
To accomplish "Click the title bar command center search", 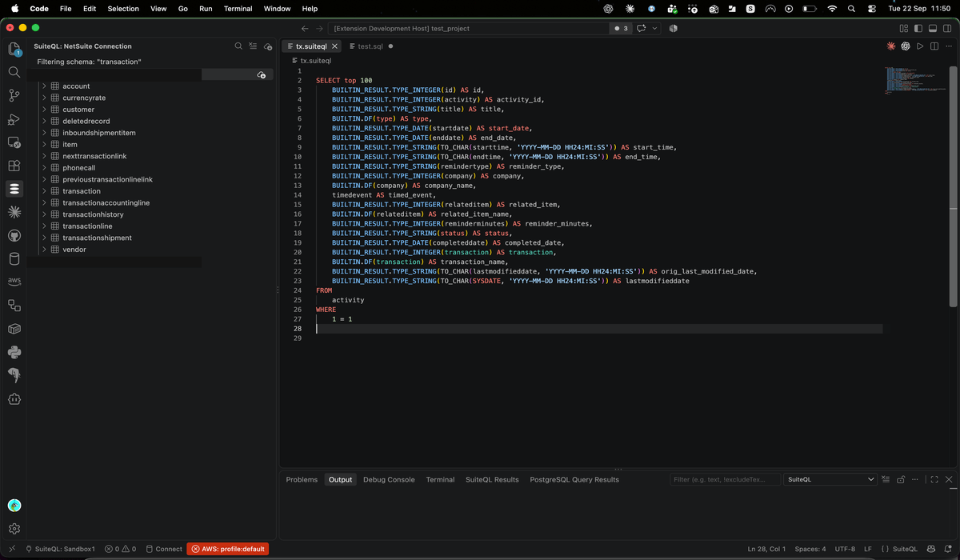I will point(470,28).
